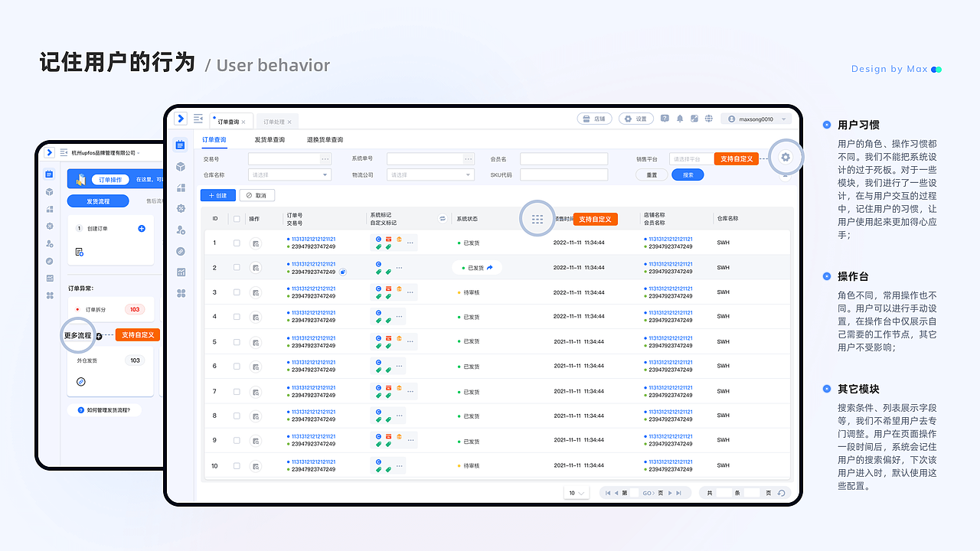Click the document add icon under 创建订单
980x551 pixels.
(80, 252)
